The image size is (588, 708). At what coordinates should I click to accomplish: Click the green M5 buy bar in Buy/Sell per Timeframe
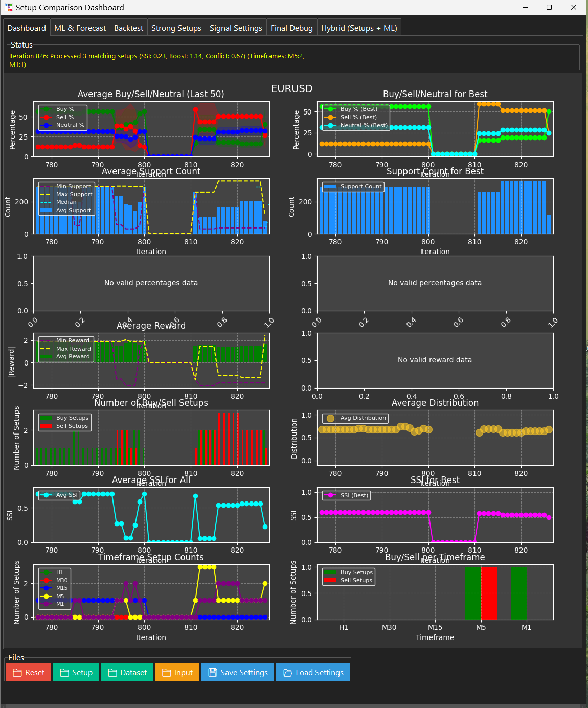[x=473, y=593]
